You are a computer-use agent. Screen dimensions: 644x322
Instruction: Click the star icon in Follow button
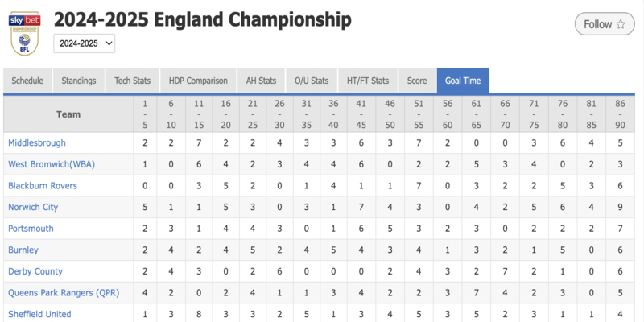pyautogui.click(x=620, y=24)
